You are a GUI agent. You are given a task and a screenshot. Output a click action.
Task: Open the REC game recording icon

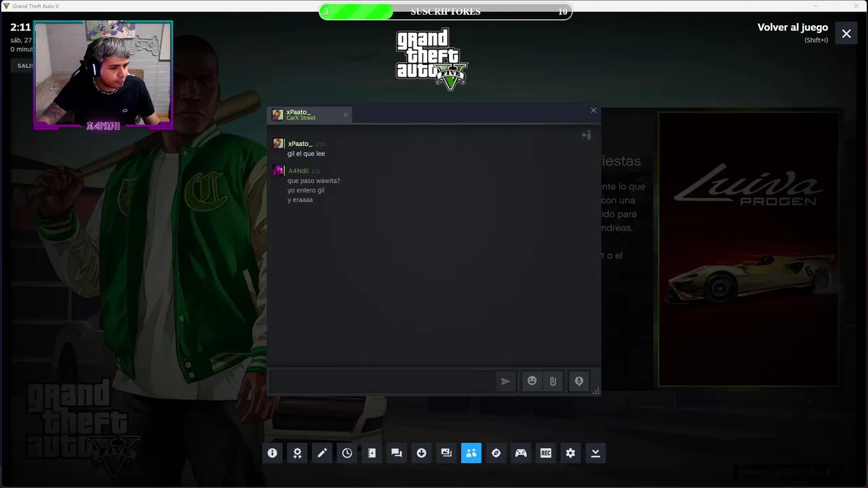546,453
